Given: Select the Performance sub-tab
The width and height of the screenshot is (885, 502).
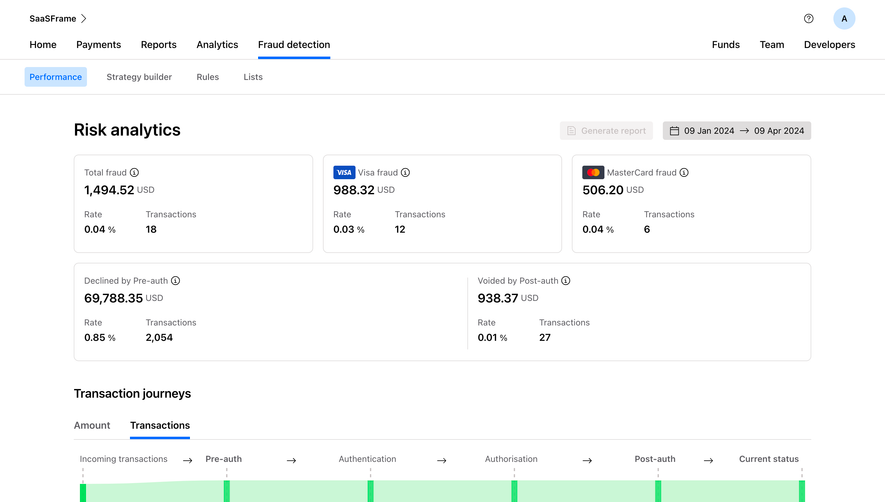Looking at the screenshot, I should click(55, 77).
